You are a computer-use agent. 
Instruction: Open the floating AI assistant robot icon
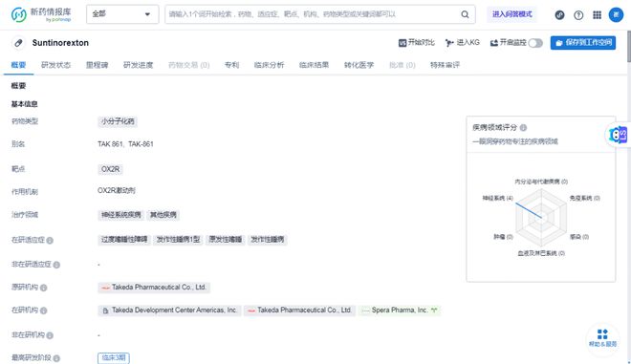[619, 135]
